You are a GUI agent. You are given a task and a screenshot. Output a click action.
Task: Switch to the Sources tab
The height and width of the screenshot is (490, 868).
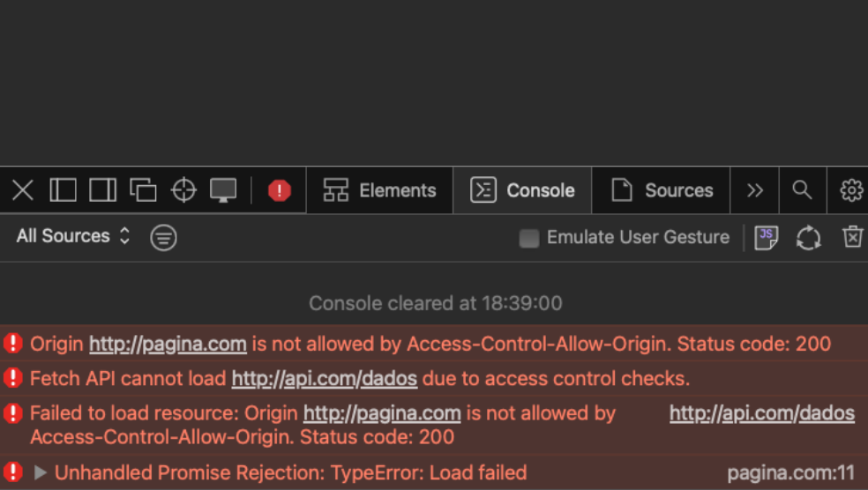pos(662,190)
